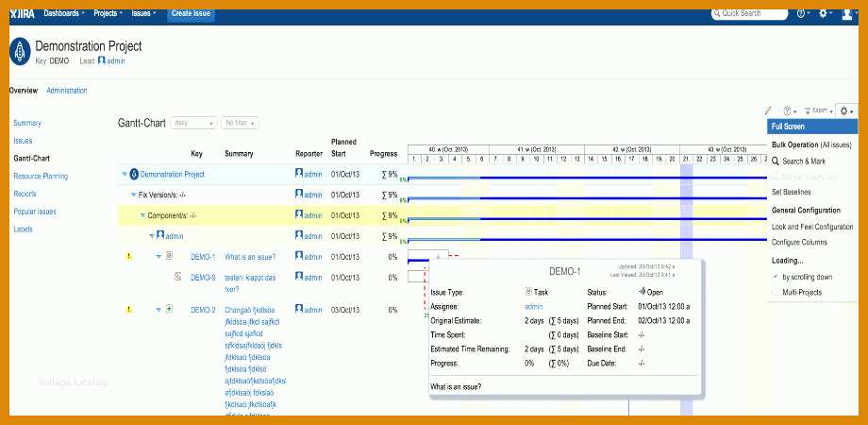Collapse the DEMO-1 issue subtasks

pos(159,257)
